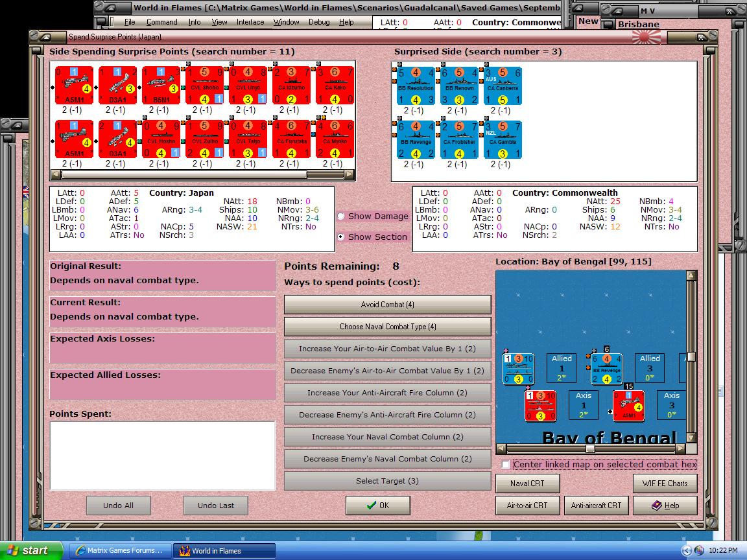
Task: Switch to Matrix Games Forums taskbar item
Action: pos(119,550)
